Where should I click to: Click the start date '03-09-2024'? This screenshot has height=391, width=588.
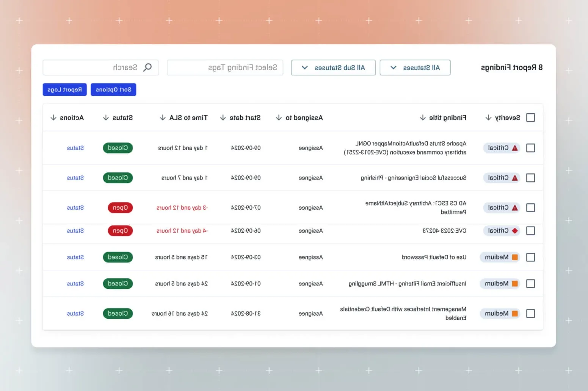pos(246,257)
